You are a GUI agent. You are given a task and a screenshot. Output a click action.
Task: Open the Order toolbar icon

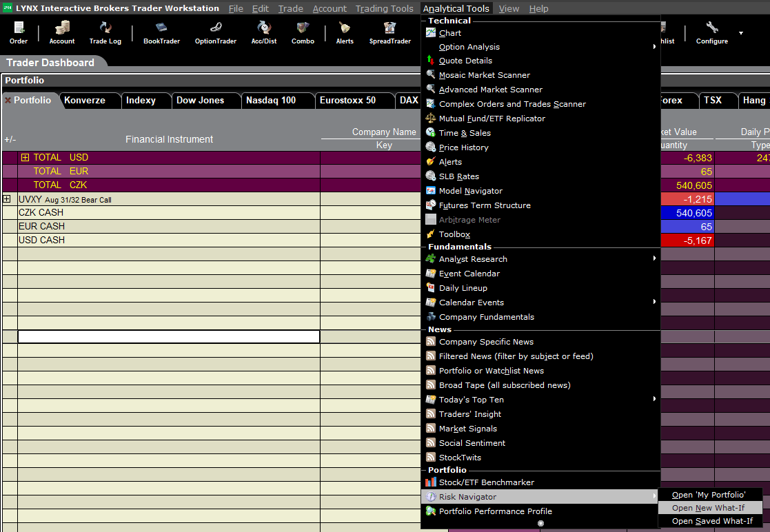(x=19, y=32)
